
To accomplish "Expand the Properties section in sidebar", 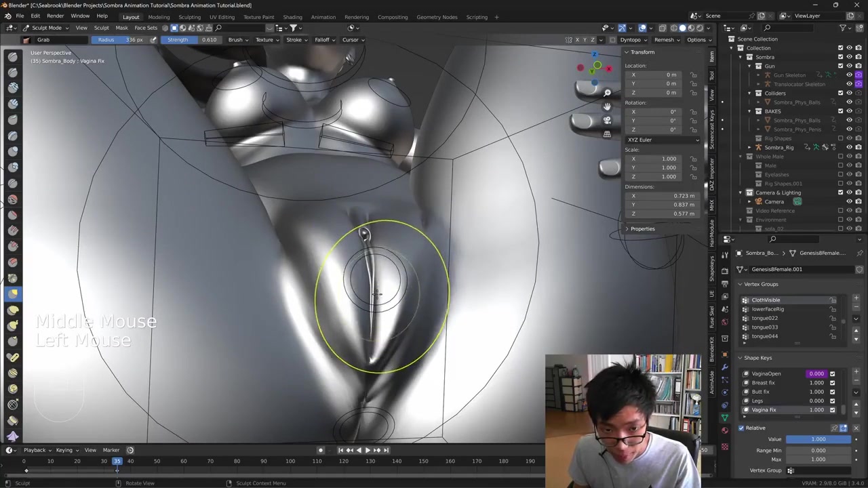I will point(642,228).
